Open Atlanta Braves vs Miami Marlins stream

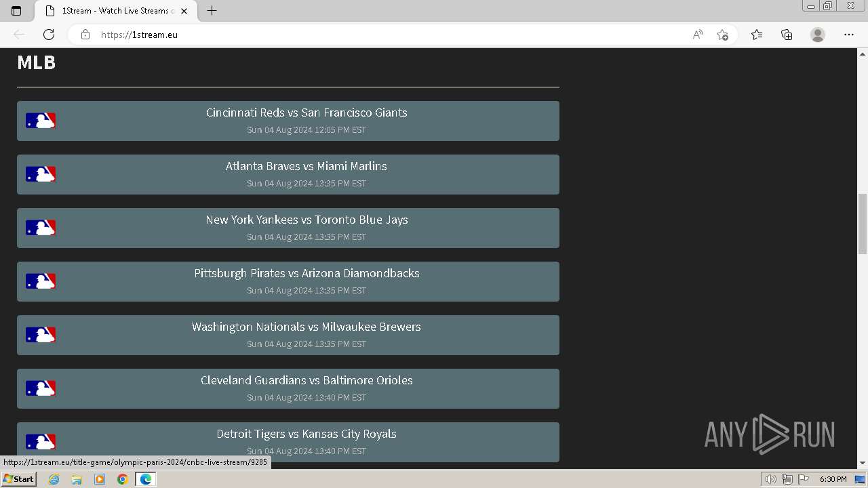click(x=288, y=174)
